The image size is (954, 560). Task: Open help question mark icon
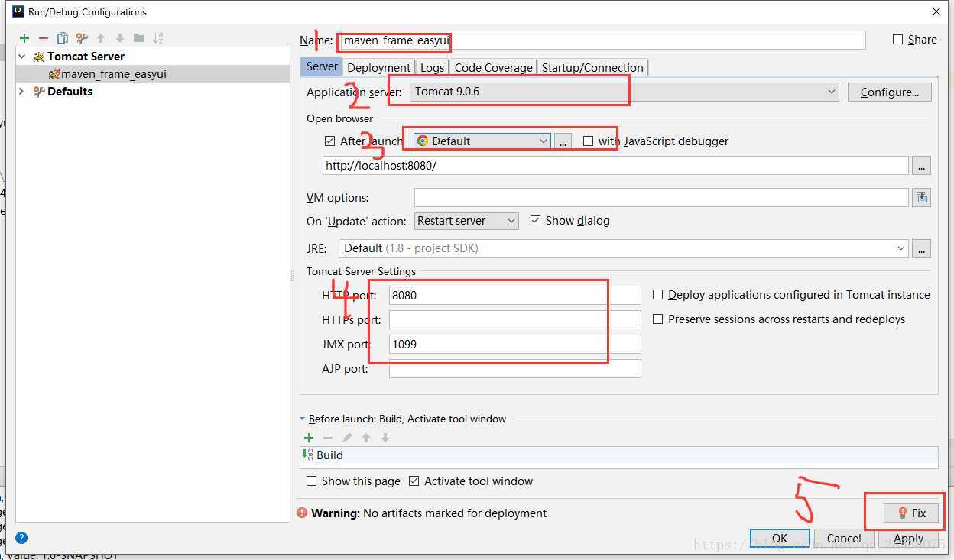(x=21, y=538)
